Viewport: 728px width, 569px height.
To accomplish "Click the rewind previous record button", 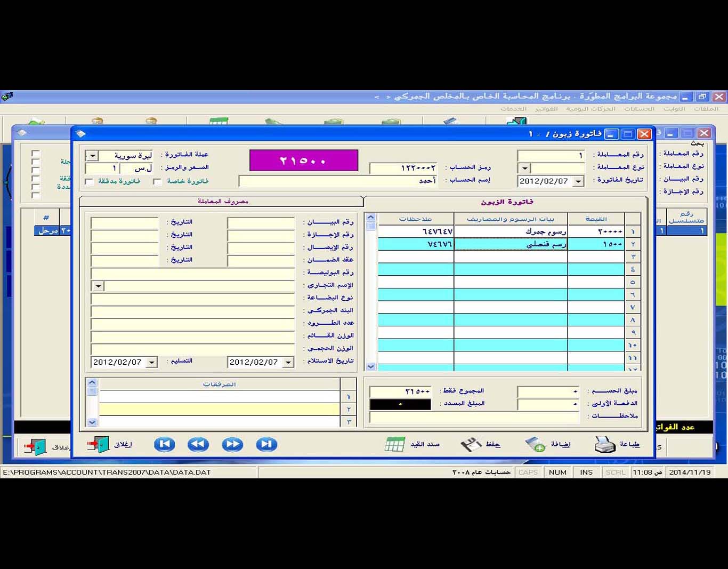I will pos(198,444).
